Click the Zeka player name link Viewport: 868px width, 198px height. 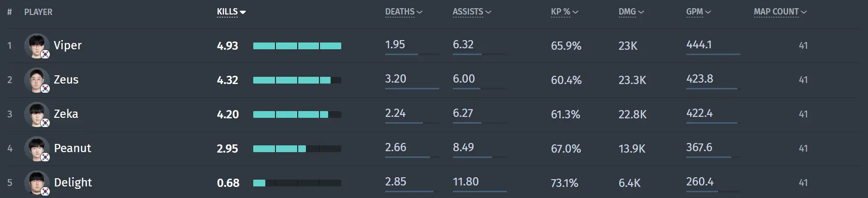[66, 114]
